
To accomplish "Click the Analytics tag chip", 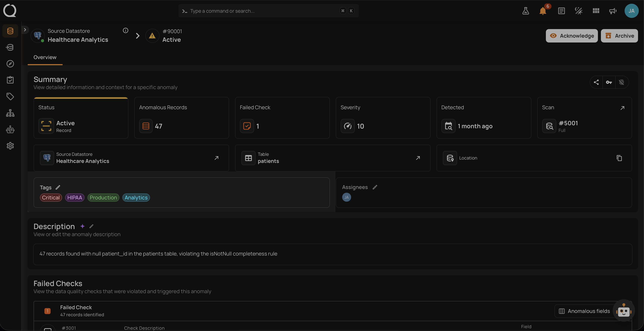I will pos(136,198).
